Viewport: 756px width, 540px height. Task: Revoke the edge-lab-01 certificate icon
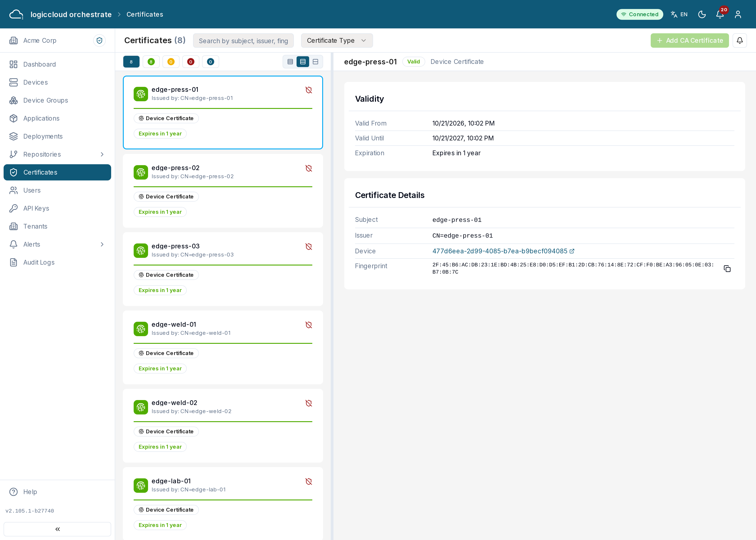pyautogui.click(x=308, y=481)
